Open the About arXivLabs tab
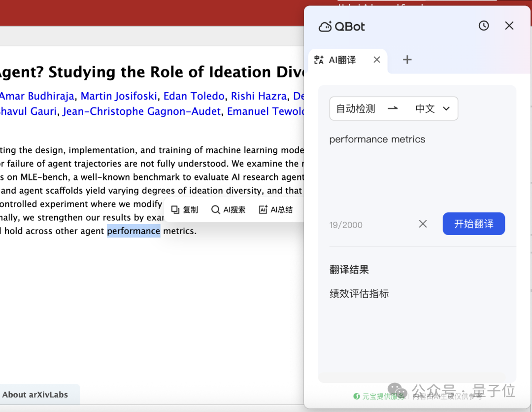 (35, 395)
